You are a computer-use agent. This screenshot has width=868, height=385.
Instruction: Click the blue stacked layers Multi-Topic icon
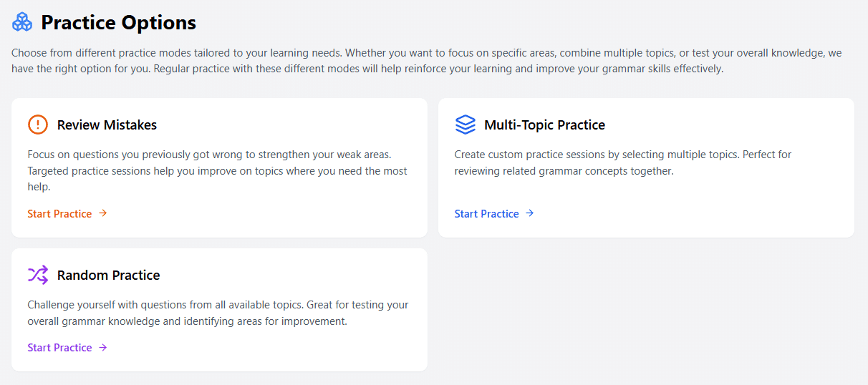pyautogui.click(x=465, y=125)
